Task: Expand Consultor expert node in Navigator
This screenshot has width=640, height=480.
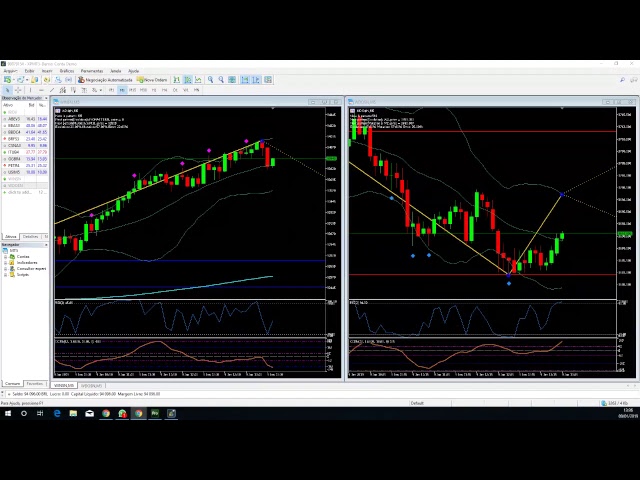Action: coord(5,269)
